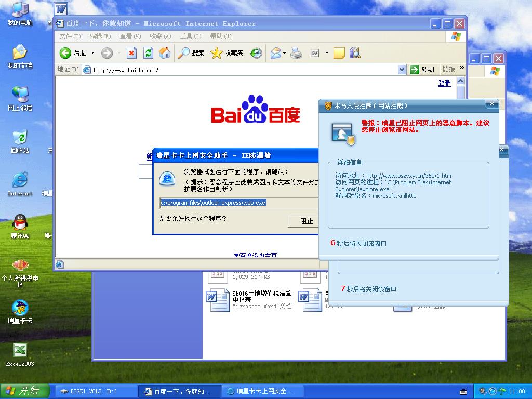This screenshot has height=399, width=532.
Task: Click the Baidu logo
Action: coord(256,109)
